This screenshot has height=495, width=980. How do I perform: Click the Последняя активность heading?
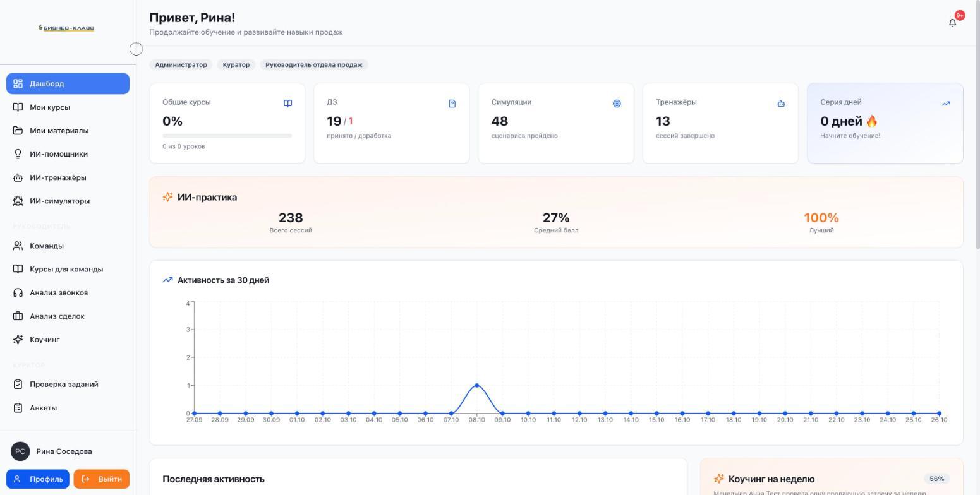[x=214, y=479]
